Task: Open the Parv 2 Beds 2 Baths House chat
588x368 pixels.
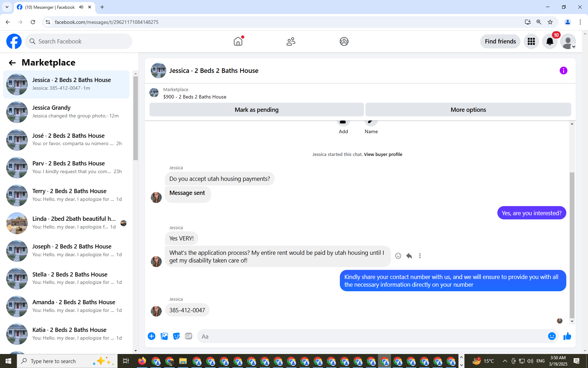Action: (x=66, y=168)
